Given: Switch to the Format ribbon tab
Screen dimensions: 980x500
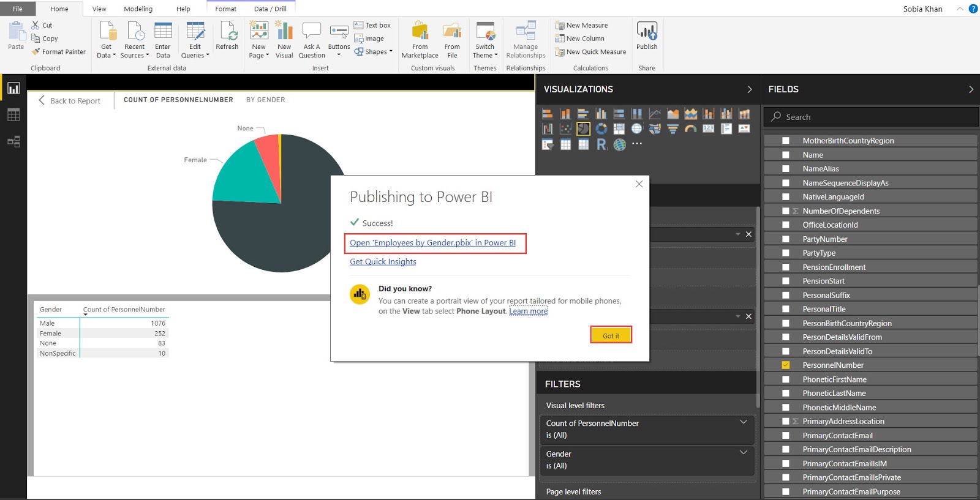Looking at the screenshot, I should [x=225, y=9].
